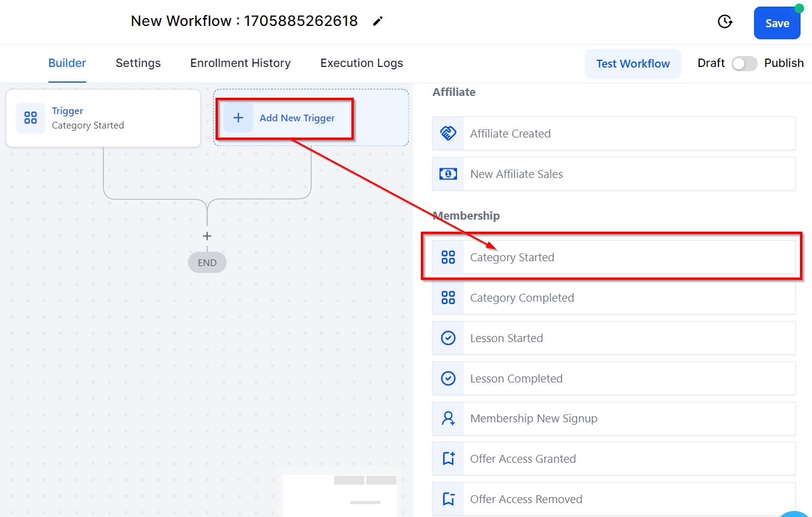Viewport: 812px width, 517px height.
Task: Toggle the Draft/Publish switch
Action: pos(744,63)
